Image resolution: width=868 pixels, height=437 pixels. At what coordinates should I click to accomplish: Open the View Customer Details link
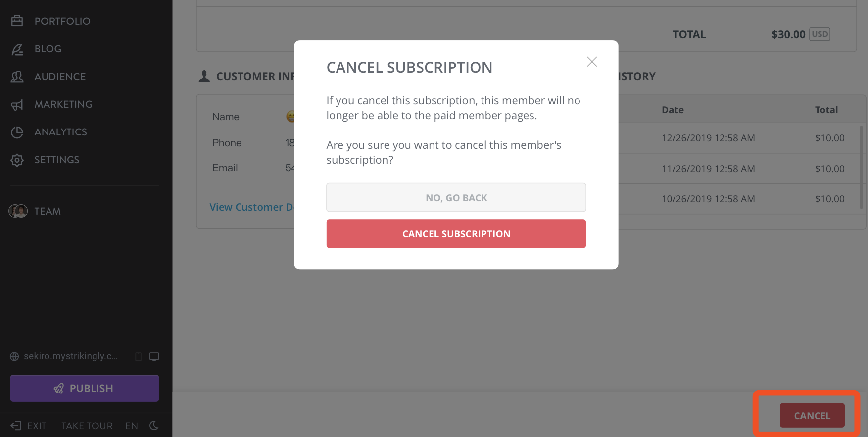[252, 207]
